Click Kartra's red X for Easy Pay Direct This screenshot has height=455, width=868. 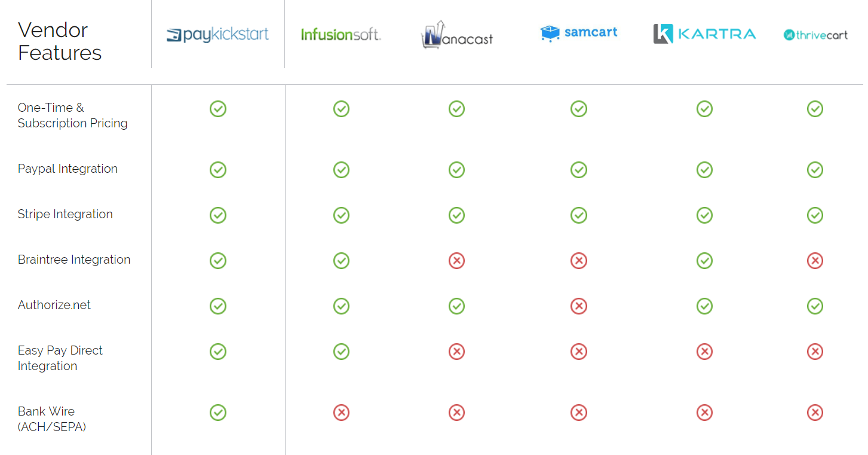704,352
